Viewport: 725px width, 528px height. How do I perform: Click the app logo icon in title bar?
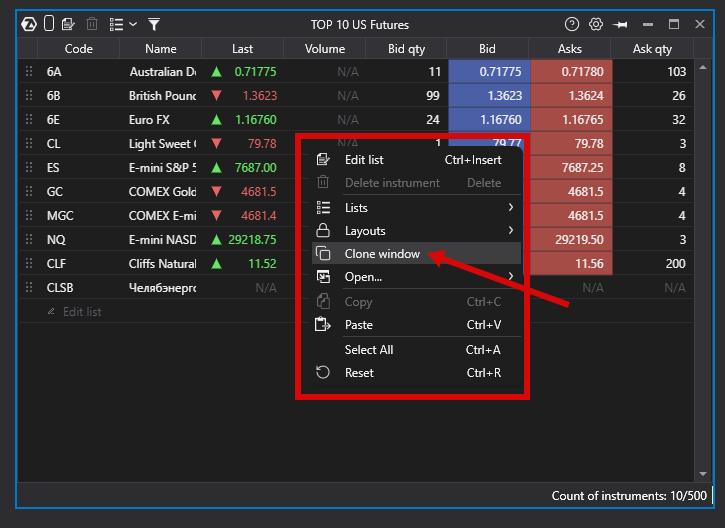(x=29, y=24)
